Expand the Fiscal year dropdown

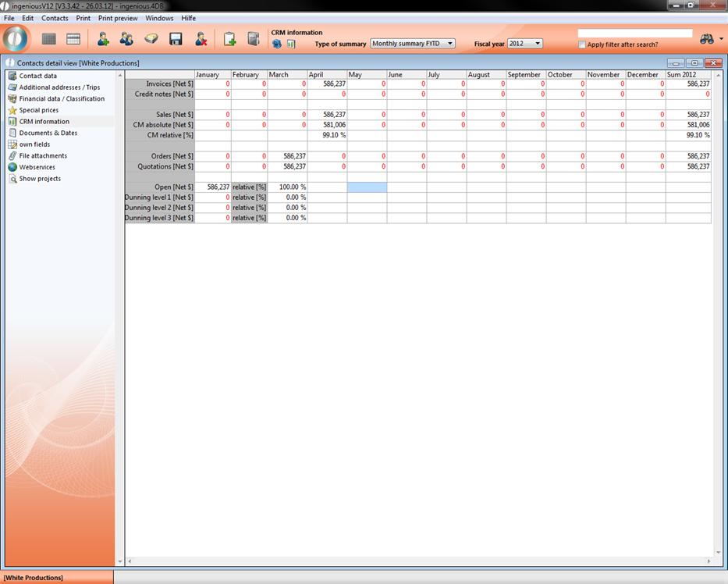524,44
